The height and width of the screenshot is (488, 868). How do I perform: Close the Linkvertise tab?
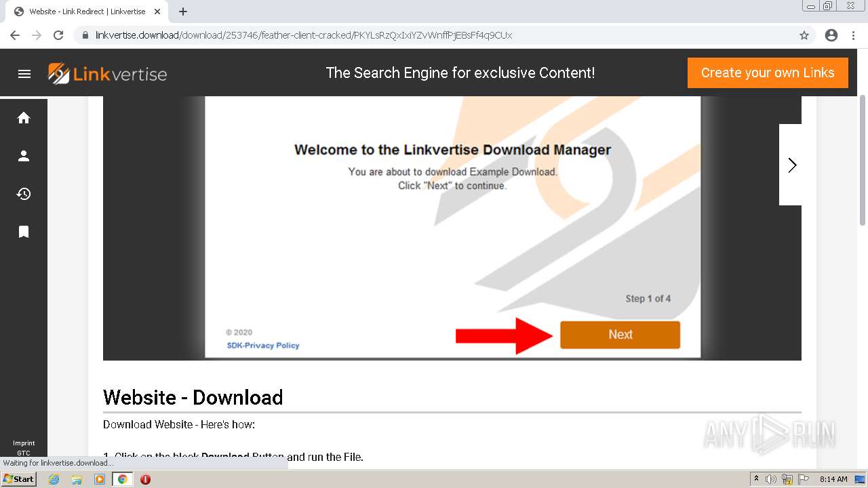(x=158, y=12)
